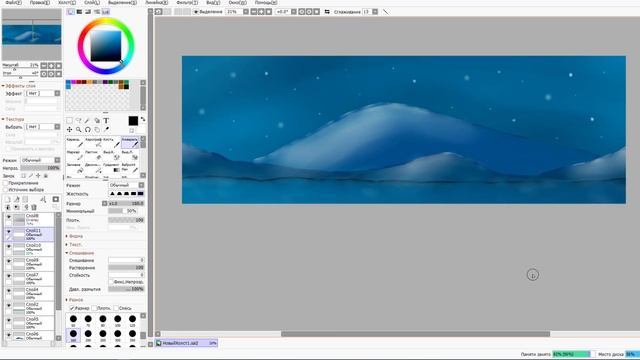Screen dimensions: 640x360
Task: Toggle the Смесь pressure checkbox
Action: tap(116, 308)
